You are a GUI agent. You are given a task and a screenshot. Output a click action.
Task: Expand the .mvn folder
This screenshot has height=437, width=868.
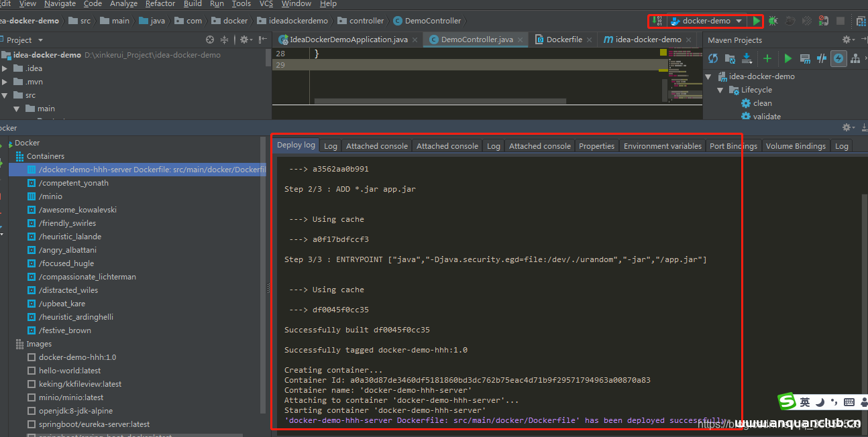coord(5,82)
